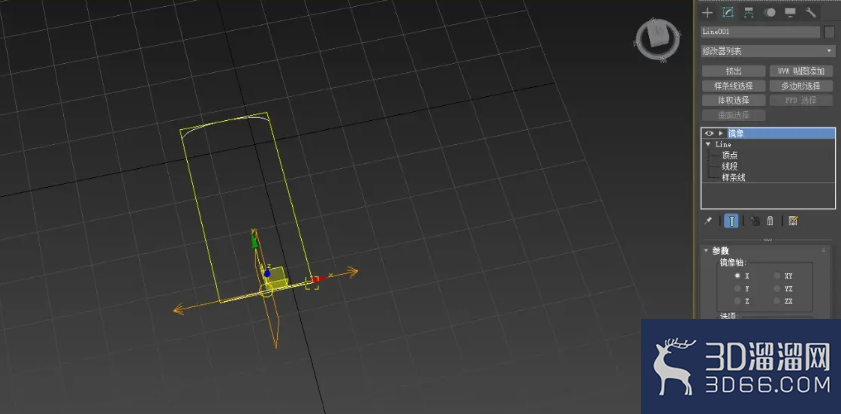
Task: Open the Display panel tab
Action: 790,12
